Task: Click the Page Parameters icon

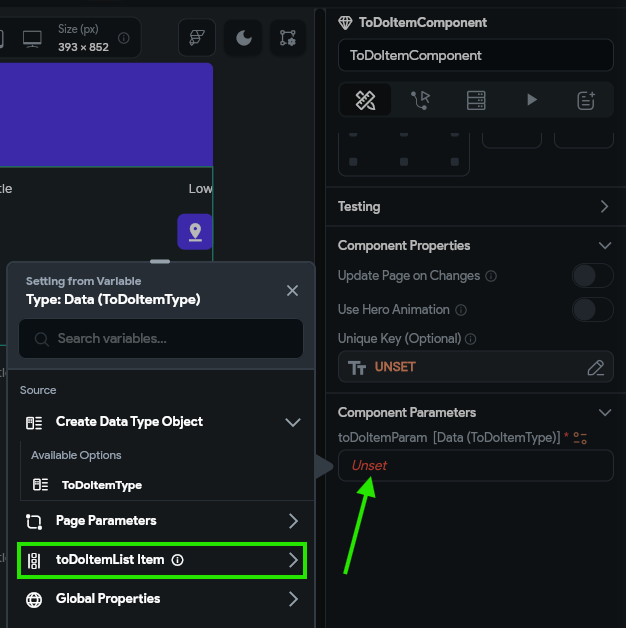Action: [34, 521]
